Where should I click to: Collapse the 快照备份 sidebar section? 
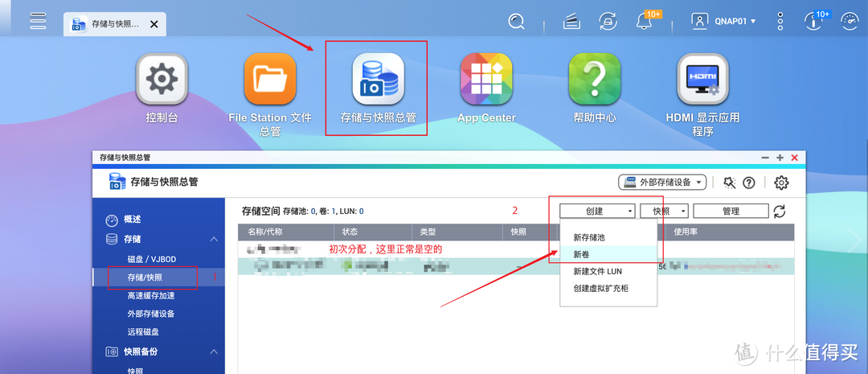214,351
